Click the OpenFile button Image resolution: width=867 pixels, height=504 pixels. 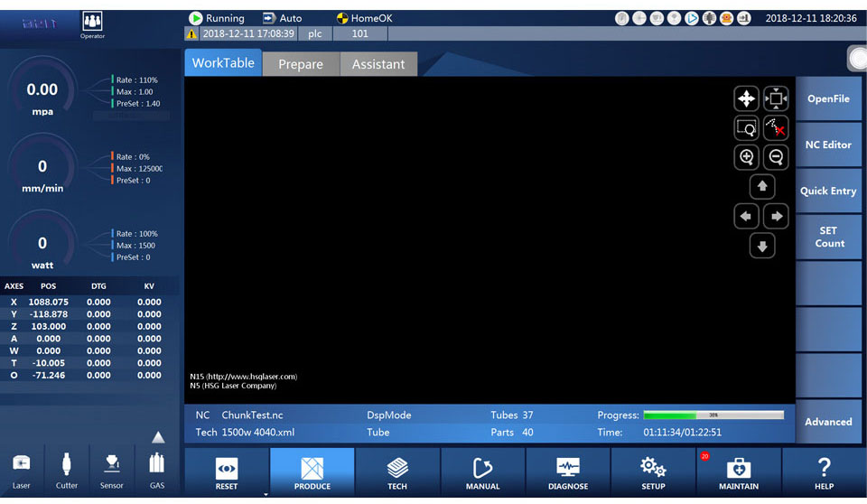click(x=828, y=99)
